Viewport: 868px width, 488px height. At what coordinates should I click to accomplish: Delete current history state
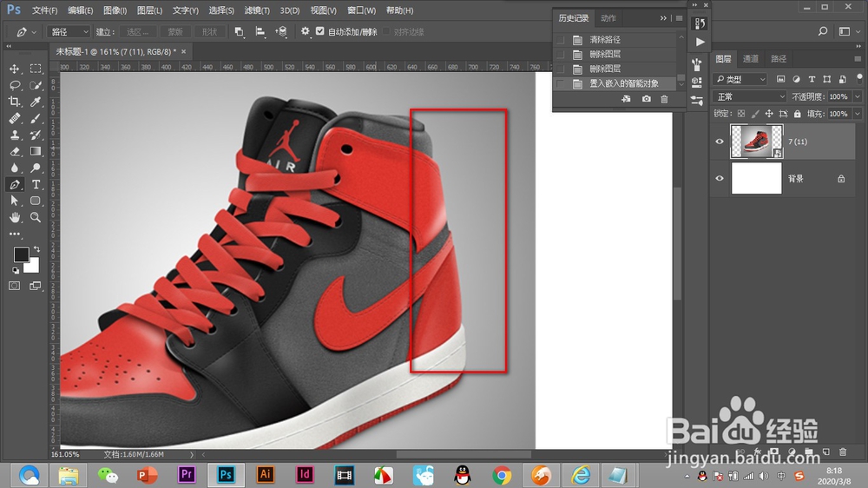(x=664, y=99)
